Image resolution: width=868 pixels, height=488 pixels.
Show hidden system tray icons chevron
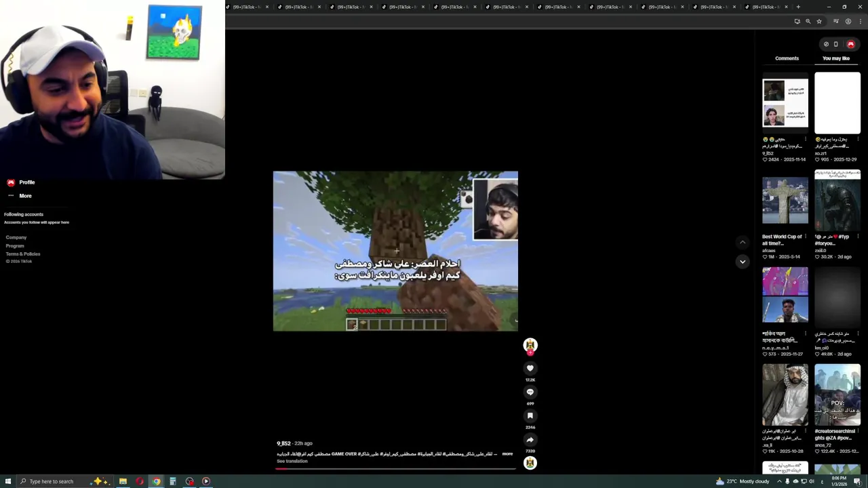(x=778, y=481)
